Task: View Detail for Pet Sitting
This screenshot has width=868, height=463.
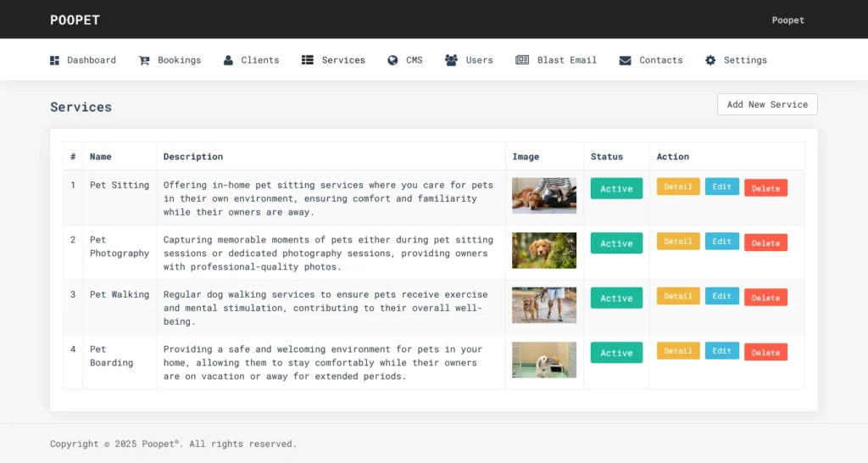Action: pos(678,187)
